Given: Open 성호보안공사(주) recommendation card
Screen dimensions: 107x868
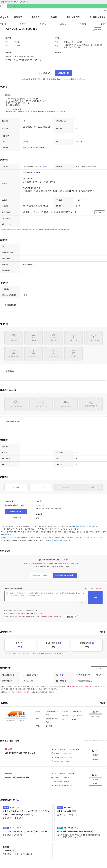Looking at the screenshot, I should click(26, 851).
